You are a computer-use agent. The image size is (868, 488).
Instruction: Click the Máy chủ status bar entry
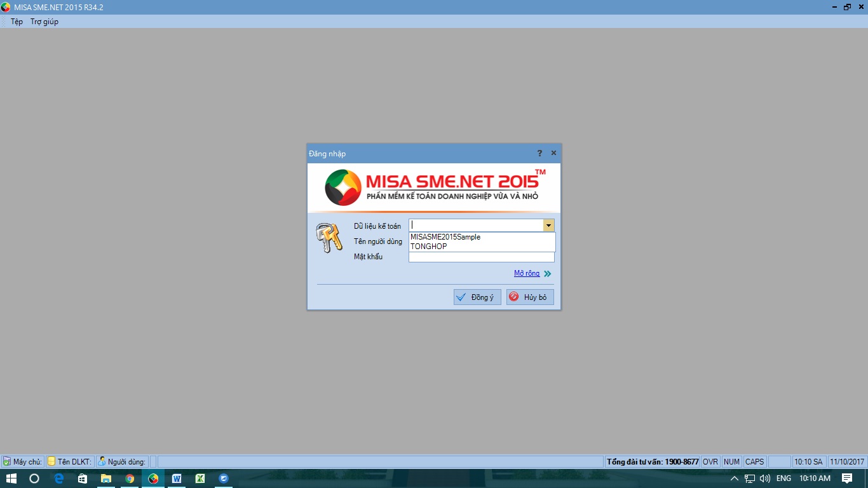click(x=22, y=462)
